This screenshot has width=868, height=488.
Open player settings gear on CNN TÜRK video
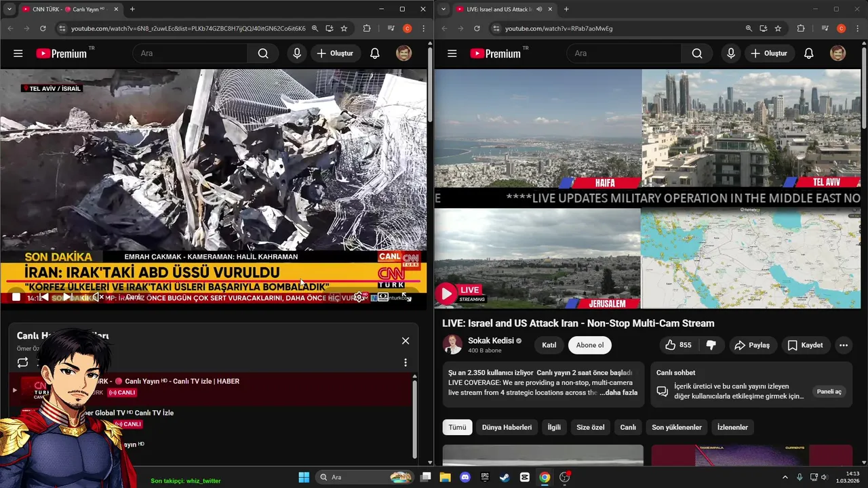point(359,297)
